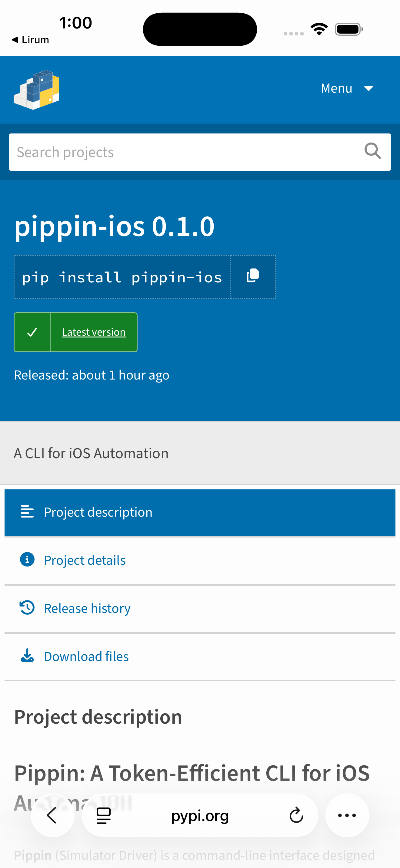Click the Latest version link
This screenshot has height=868, width=400.
(x=93, y=332)
